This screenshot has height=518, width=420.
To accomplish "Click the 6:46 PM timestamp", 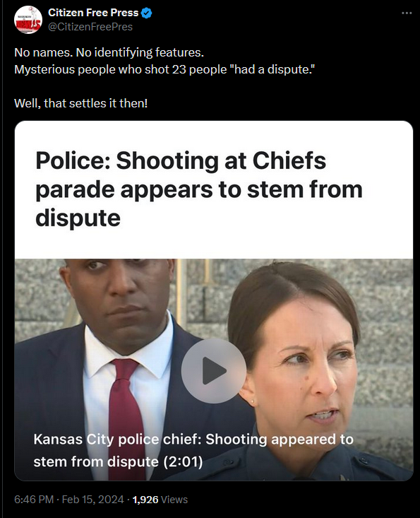I will click(x=34, y=499).
